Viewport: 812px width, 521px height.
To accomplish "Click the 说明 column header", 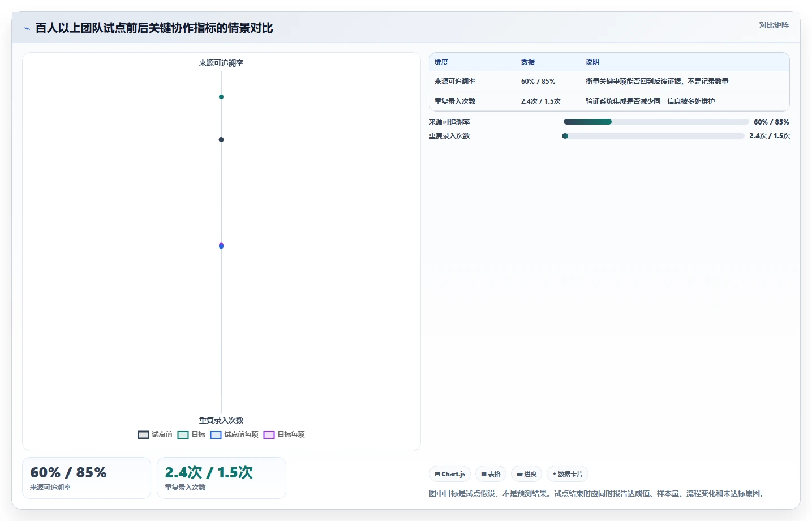I will click(x=592, y=62).
